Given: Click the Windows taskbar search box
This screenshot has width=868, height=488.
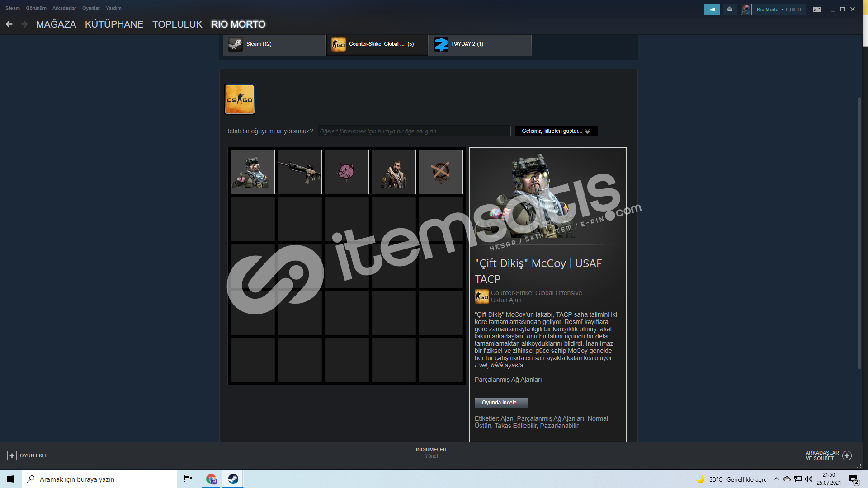Looking at the screenshot, I should pos(99,479).
